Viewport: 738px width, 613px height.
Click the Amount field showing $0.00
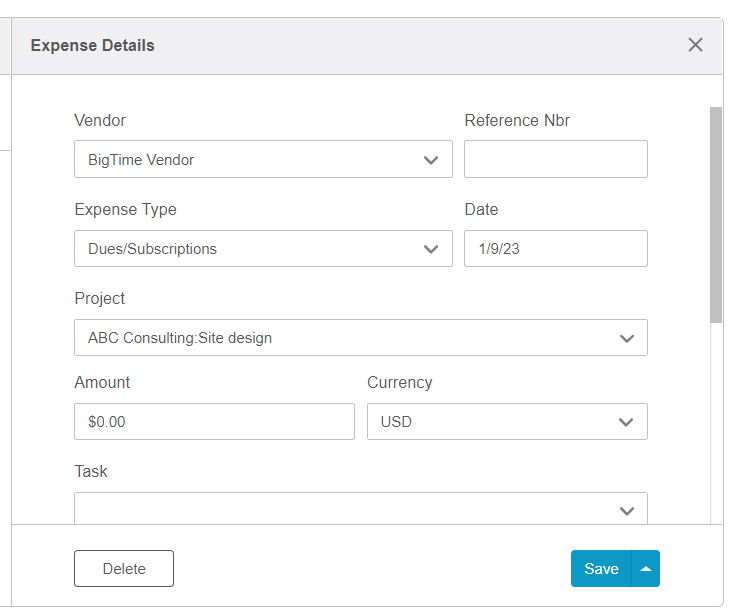pyautogui.click(x=214, y=421)
